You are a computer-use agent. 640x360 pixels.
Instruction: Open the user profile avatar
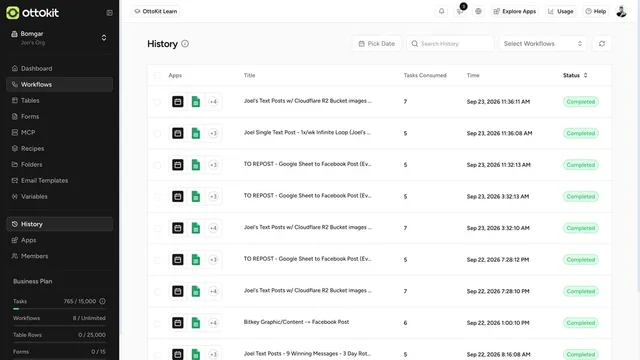click(621, 11)
